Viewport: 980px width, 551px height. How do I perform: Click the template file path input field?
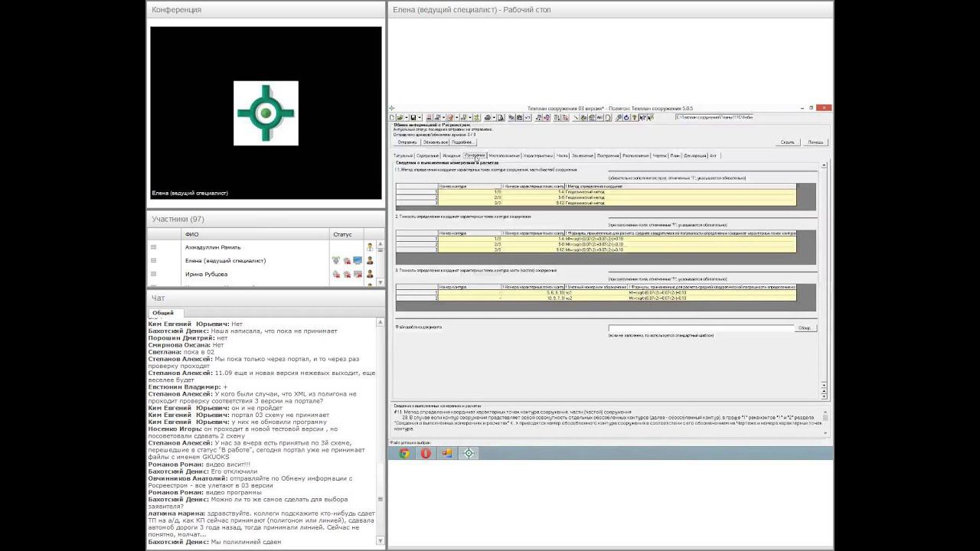point(701,328)
